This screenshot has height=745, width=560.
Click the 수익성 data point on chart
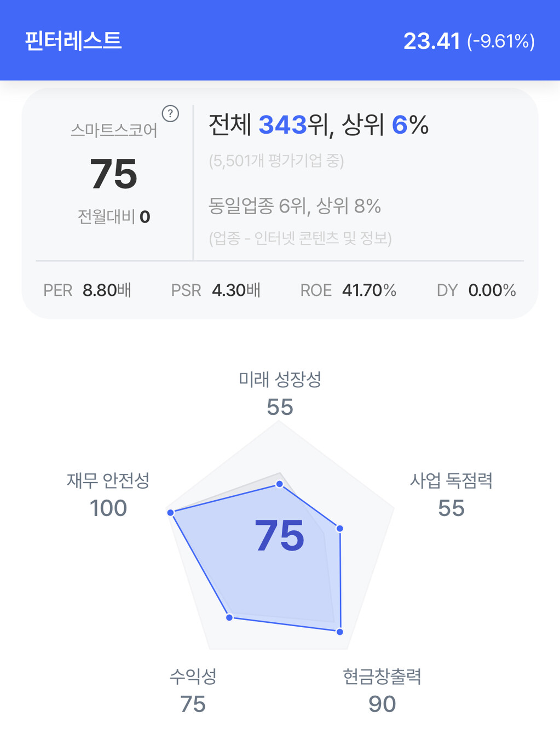click(x=230, y=617)
